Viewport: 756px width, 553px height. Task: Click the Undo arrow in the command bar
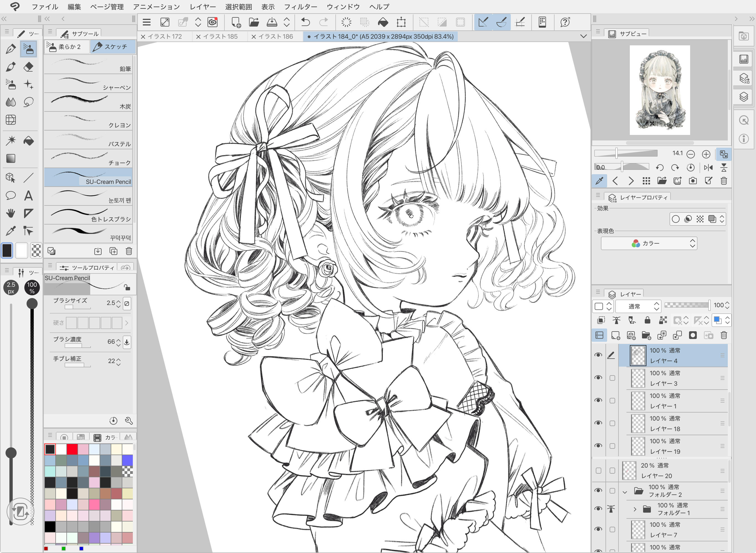[x=305, y=22]
